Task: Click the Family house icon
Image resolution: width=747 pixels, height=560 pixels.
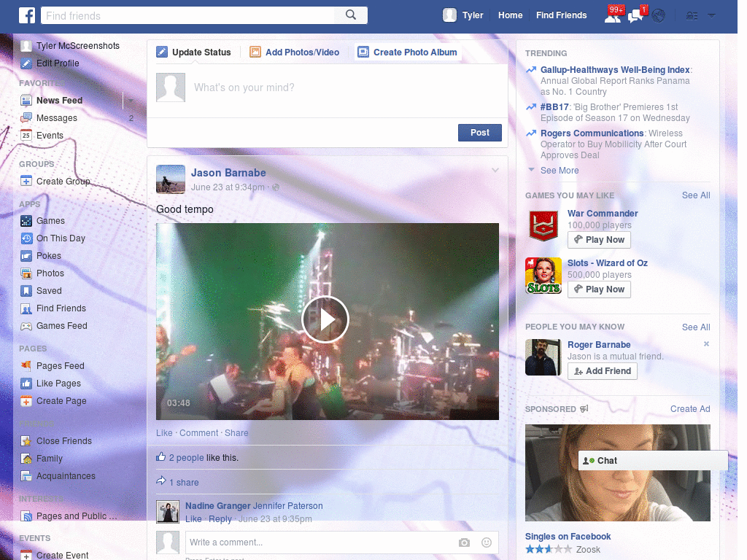Action: point(26,459)
